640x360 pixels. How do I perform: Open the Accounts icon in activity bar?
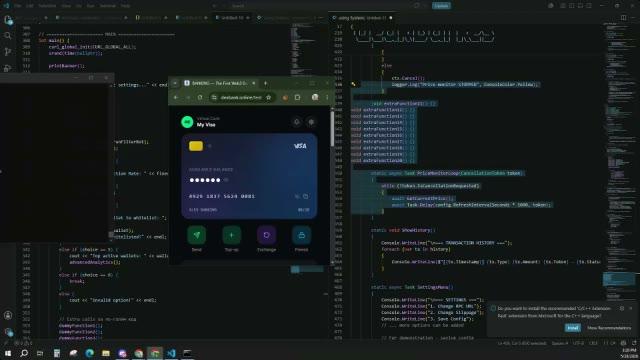(8, 315)
